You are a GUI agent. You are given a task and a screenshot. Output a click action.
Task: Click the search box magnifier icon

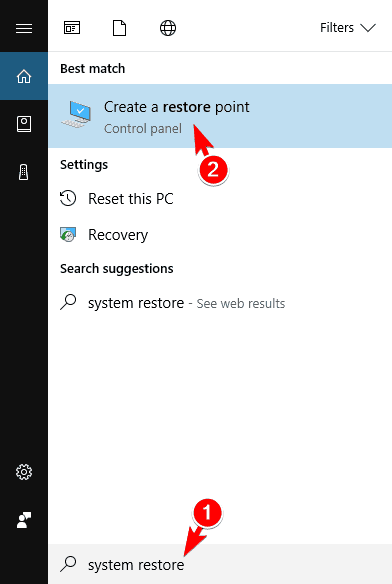(x=68, y=564)
